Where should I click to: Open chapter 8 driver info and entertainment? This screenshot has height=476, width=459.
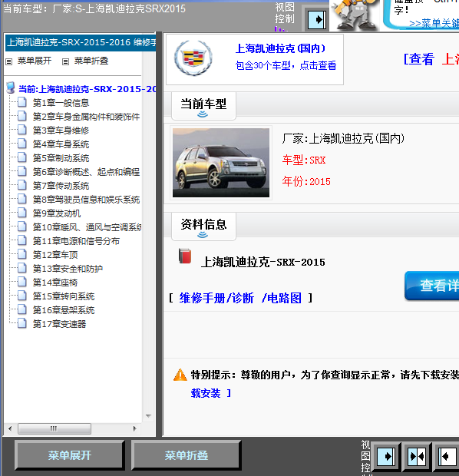pyautogui.click(x=86, y=200)
